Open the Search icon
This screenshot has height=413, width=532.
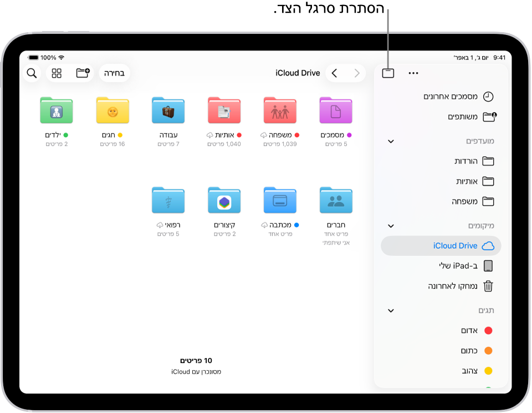32,73
